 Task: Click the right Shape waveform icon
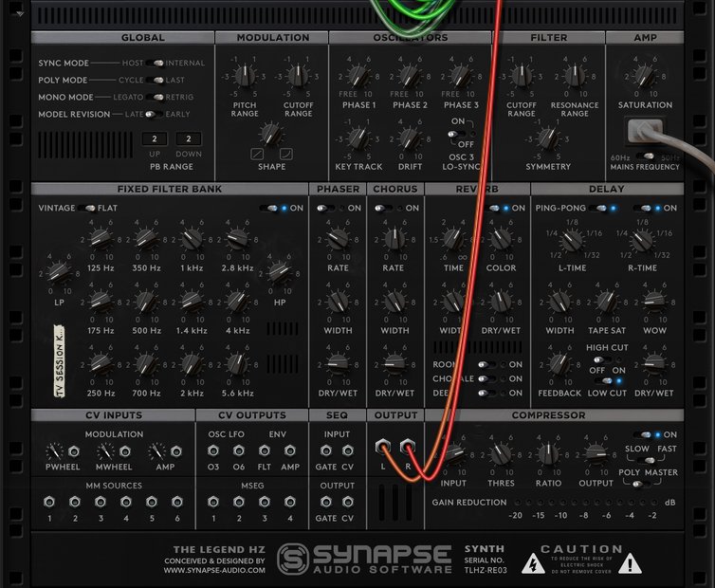(x=285, y=154)
